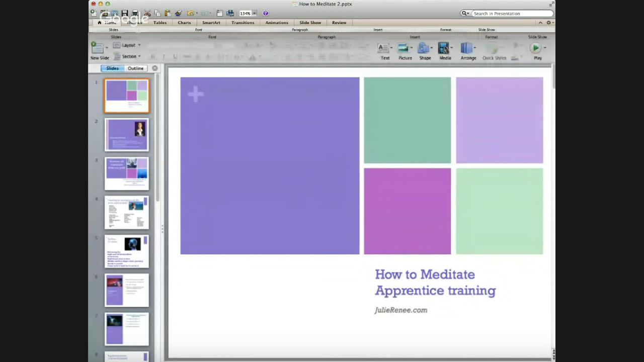Screen dimensions: 644x362
Task: Click the Format Painter brush icon
Action: pyautogui.click(x=178, y=13)
